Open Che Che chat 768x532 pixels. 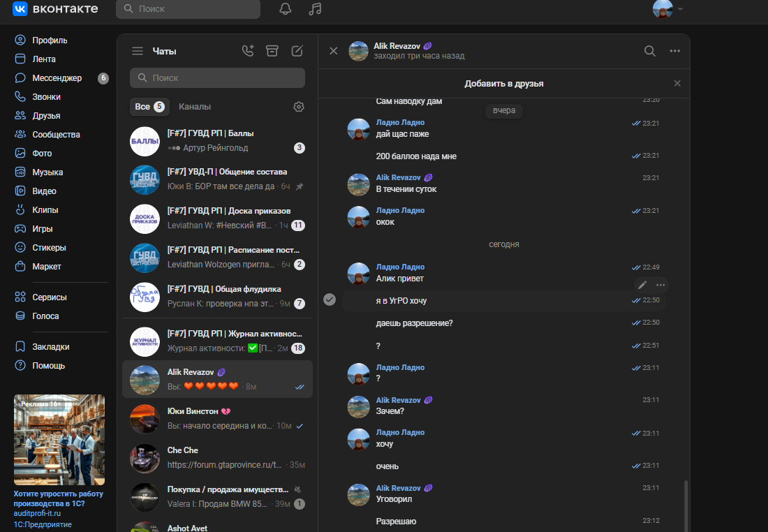point(217,458)
